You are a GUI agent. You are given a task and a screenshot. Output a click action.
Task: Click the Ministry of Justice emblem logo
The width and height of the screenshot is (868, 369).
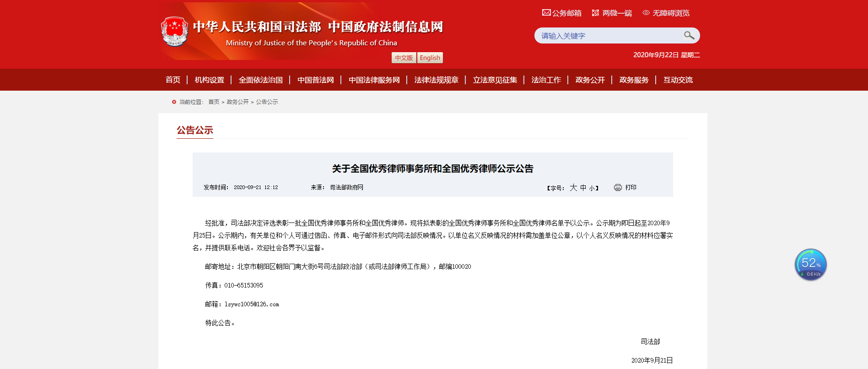click(x=174, y=31)
